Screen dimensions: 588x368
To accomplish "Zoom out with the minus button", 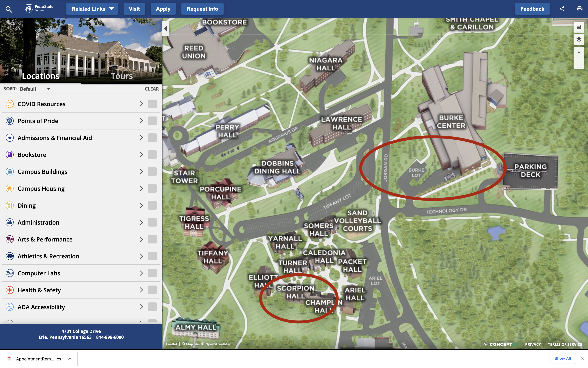I will click(x=579, y=64).
